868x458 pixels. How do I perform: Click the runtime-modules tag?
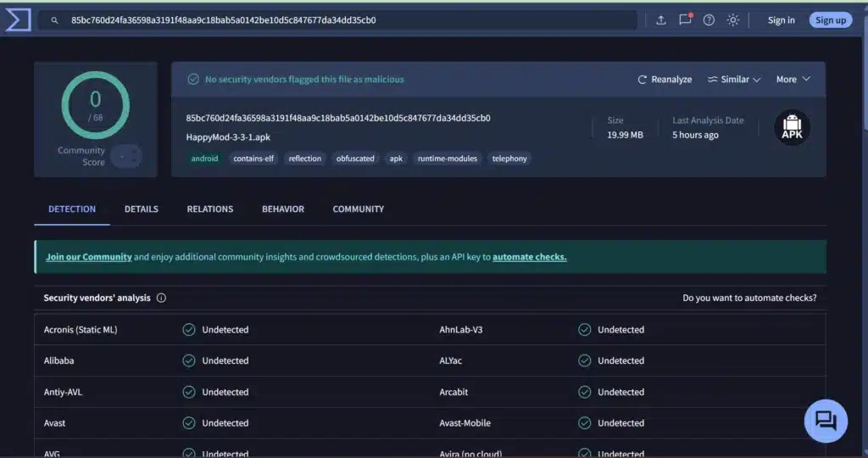(448, 159)
